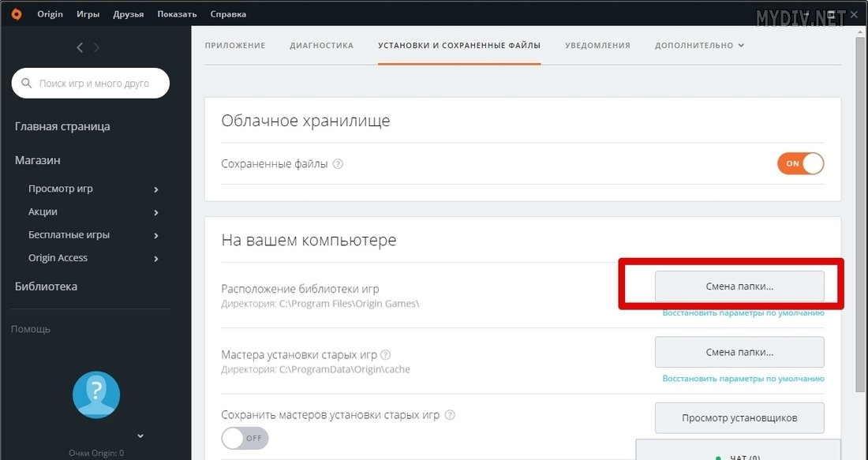The height and width of the screenshot is (460, 868).
Task: Click Просмотр установщиков button
Action: (x=739, y=418)
